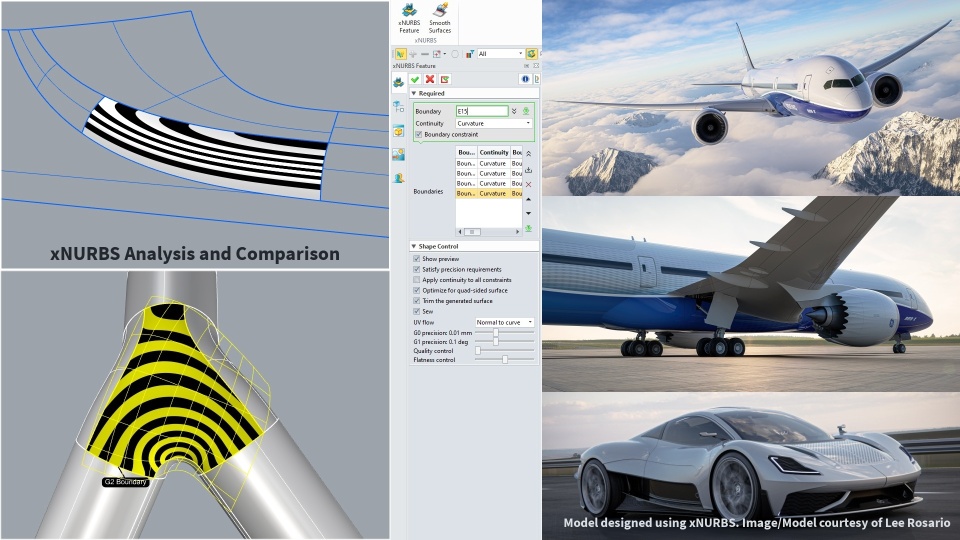
Task: Select the xNURBS feature side tab icon
Action: point(399,82)
